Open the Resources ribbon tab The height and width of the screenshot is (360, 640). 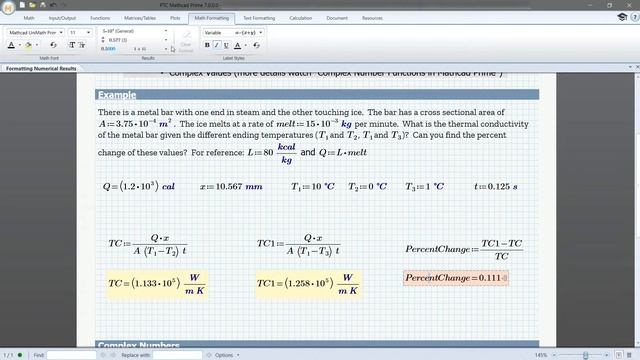372,18
